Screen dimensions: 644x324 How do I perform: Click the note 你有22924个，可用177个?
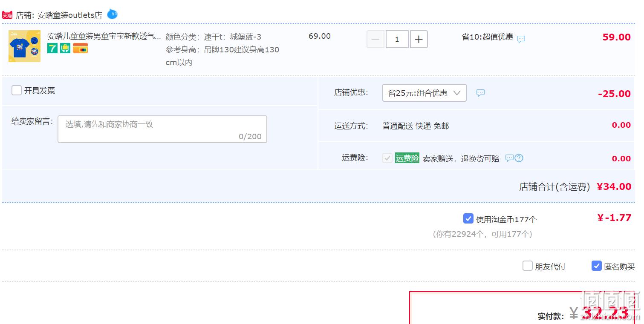tap(482, 234)
